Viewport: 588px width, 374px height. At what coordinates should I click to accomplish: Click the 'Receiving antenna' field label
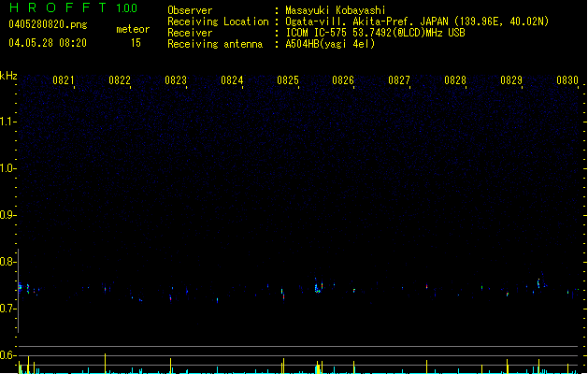[x=215, y=44]
